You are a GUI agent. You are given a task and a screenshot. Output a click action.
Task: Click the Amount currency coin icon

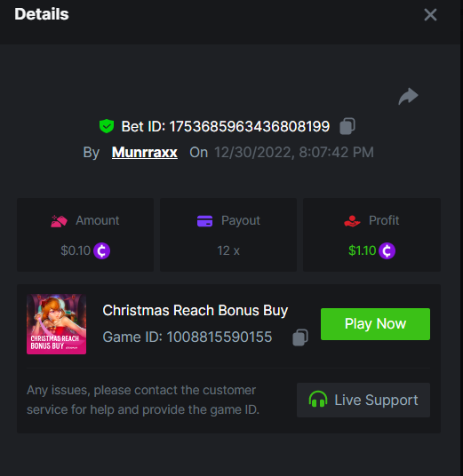(x=102, y=250)
